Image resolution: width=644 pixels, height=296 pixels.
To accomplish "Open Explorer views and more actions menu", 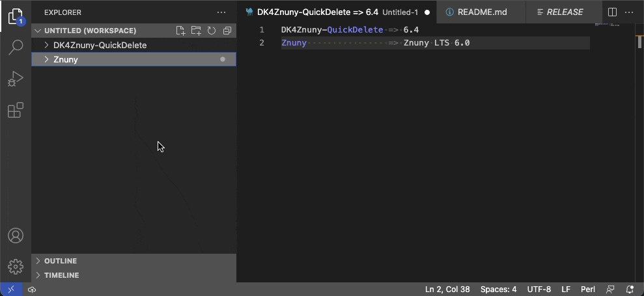I will pos(221,12).
